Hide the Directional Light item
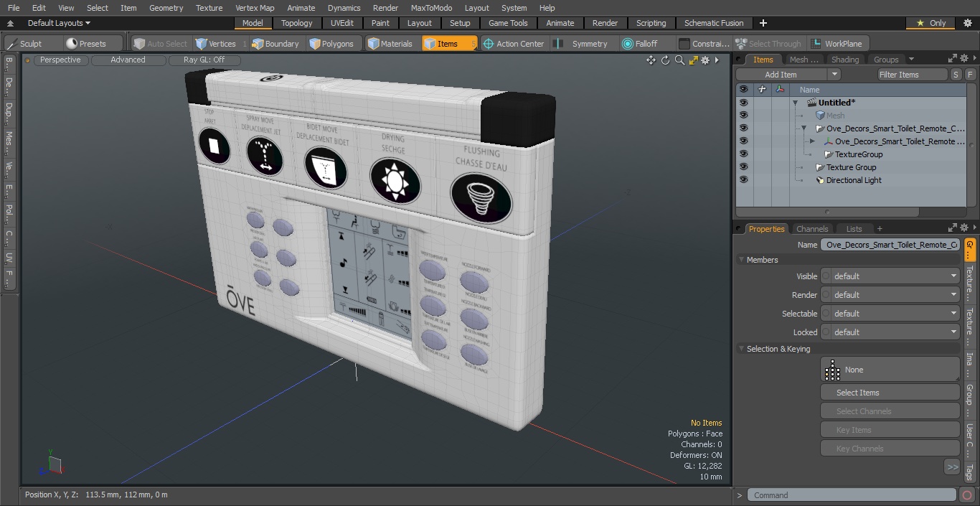980x506 pixels. click(x=743, y=180)
